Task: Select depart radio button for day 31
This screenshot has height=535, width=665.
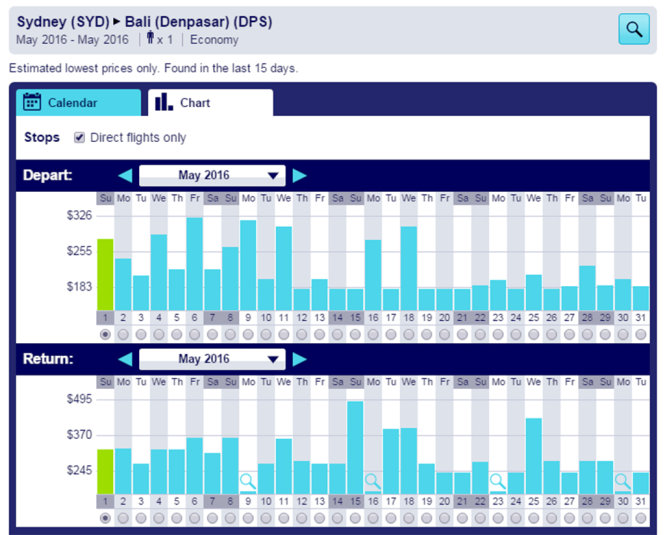Action: click(641, 334)
